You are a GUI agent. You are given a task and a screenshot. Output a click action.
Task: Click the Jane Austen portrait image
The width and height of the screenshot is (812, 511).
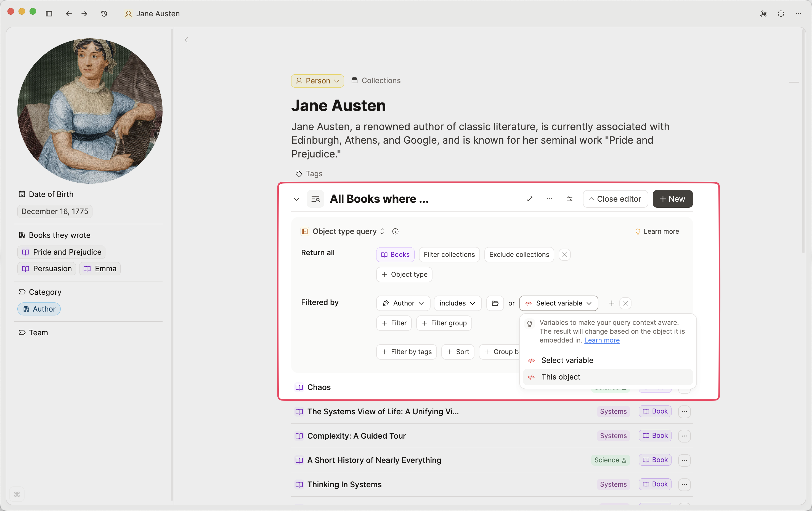tap(90, 111)
